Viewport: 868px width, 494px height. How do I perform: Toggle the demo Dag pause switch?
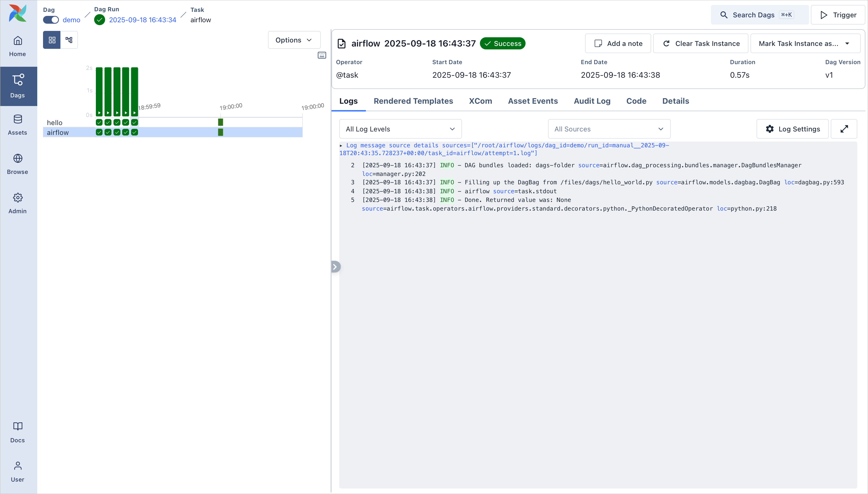point(51,20)
